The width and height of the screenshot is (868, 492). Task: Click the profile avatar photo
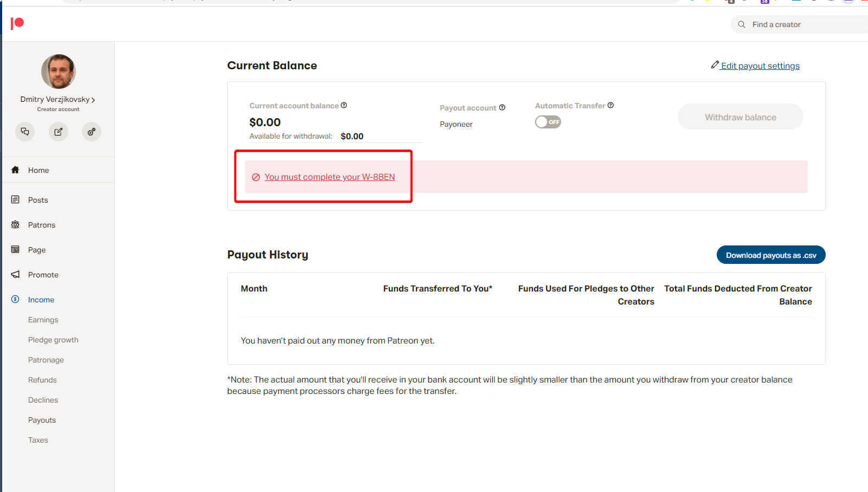59,72
